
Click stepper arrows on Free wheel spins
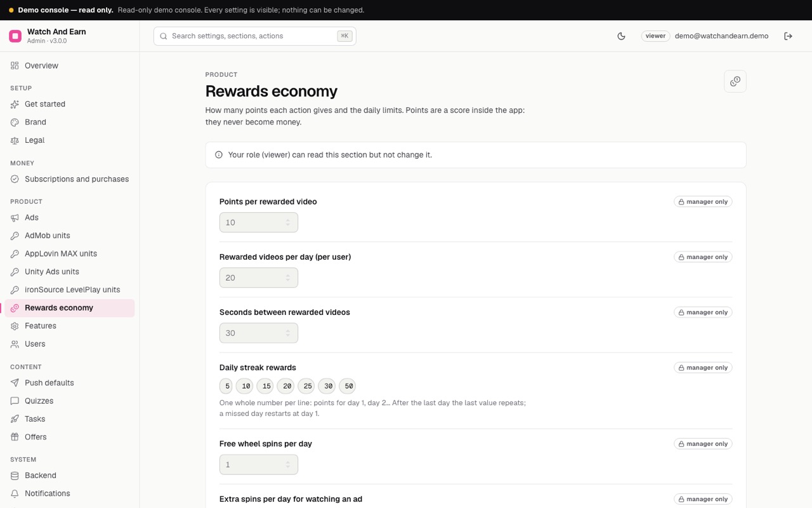point(288,464)
